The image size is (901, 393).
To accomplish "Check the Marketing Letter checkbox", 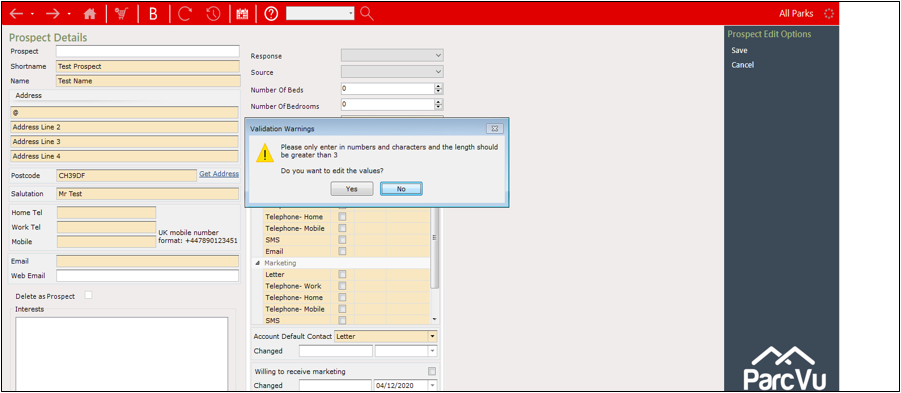I will (x=342, y=274).
